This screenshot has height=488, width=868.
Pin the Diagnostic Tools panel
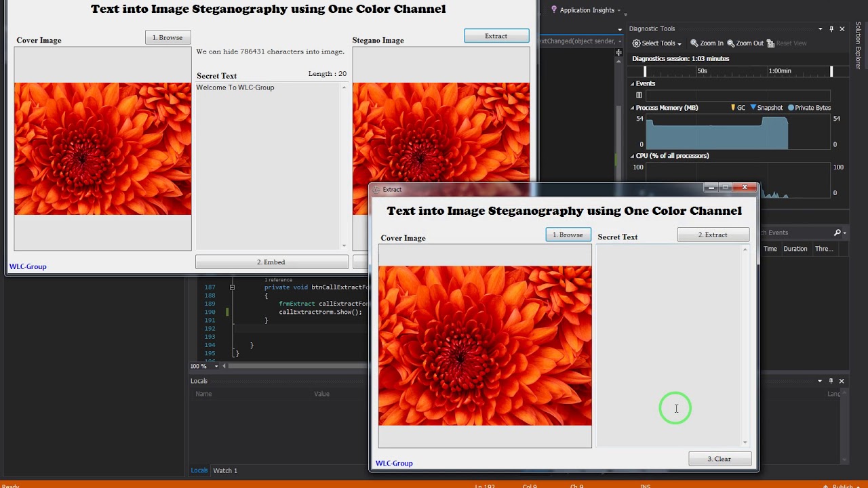coord(831,29)
